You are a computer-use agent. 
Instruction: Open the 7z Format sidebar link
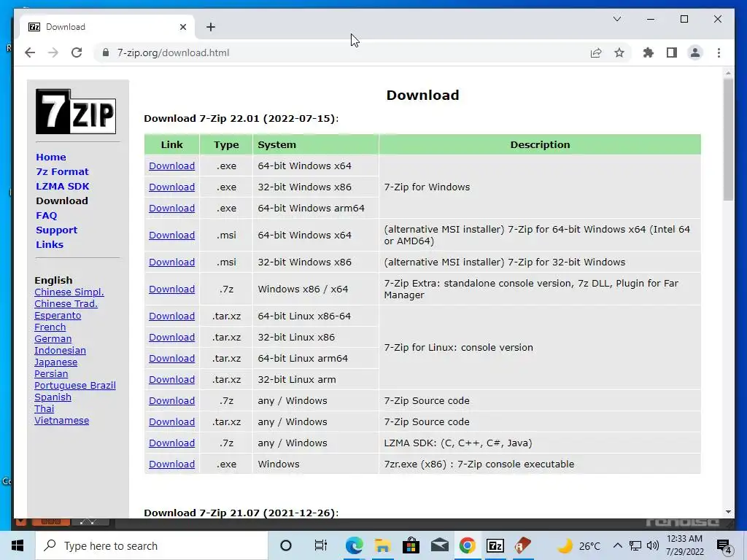click(x=63, y=172)
